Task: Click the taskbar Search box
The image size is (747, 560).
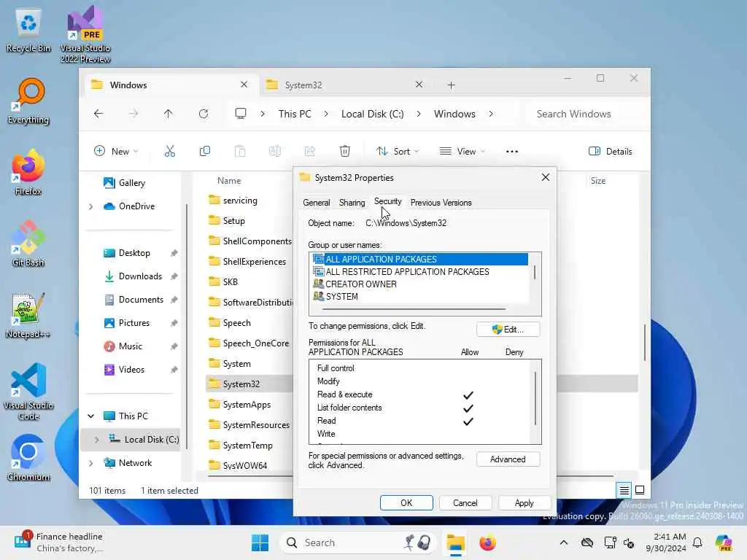Action: coord(358,542)
